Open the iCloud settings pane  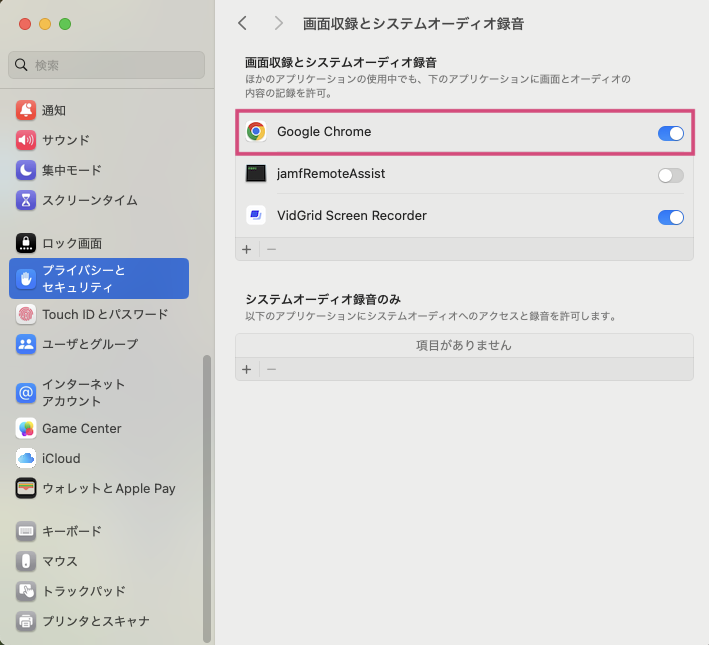click(60, 458)
